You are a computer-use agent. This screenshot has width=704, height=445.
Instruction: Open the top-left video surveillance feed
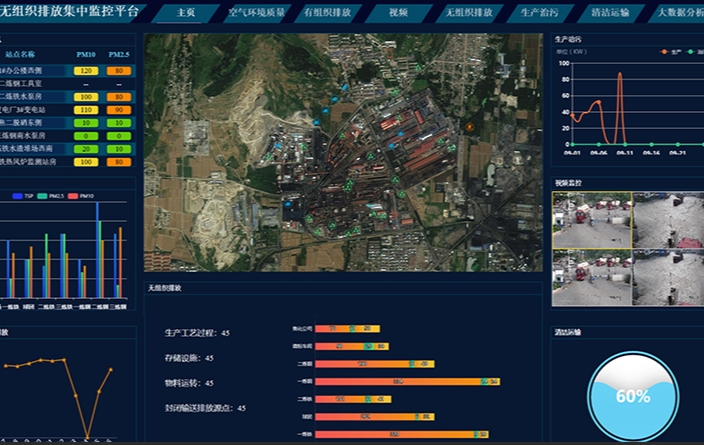592,220
